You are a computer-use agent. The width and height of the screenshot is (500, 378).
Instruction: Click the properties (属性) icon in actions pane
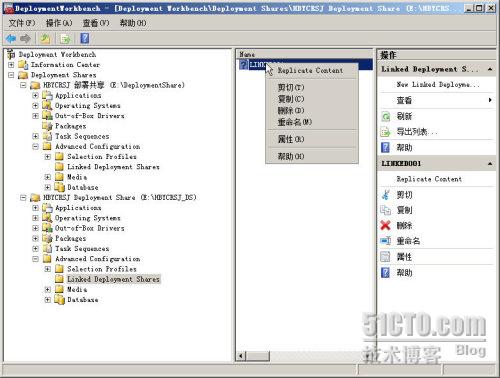pos(385,257)
